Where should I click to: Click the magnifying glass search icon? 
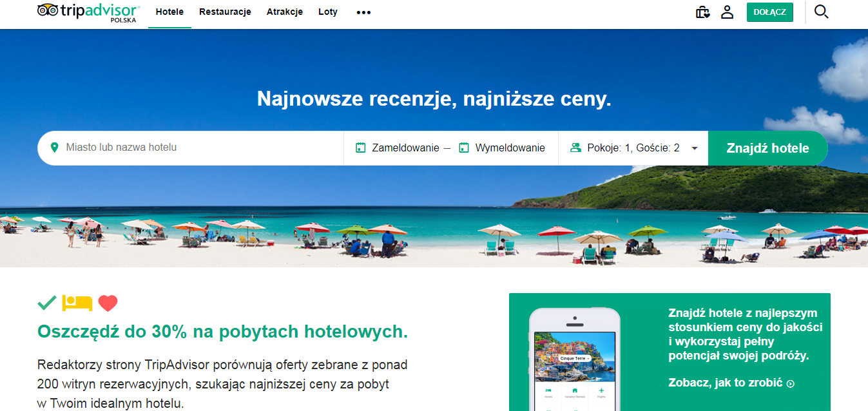click(821, 12)
